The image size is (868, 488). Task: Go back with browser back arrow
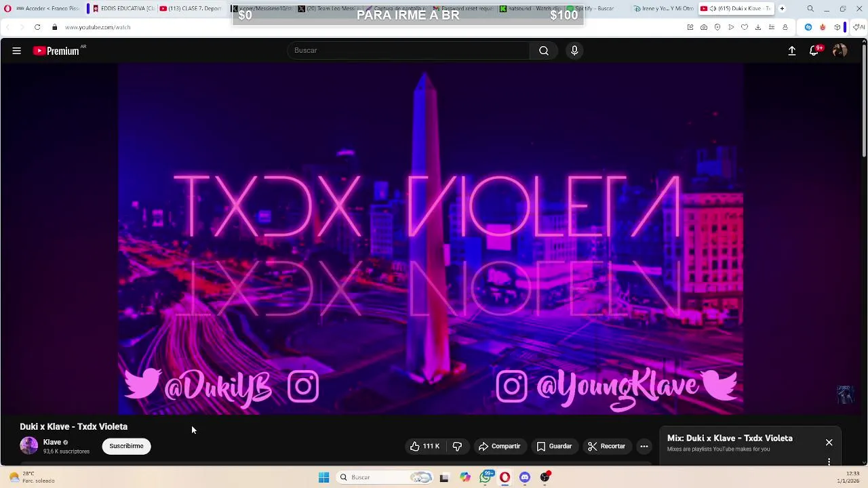(x=7, y=27)
